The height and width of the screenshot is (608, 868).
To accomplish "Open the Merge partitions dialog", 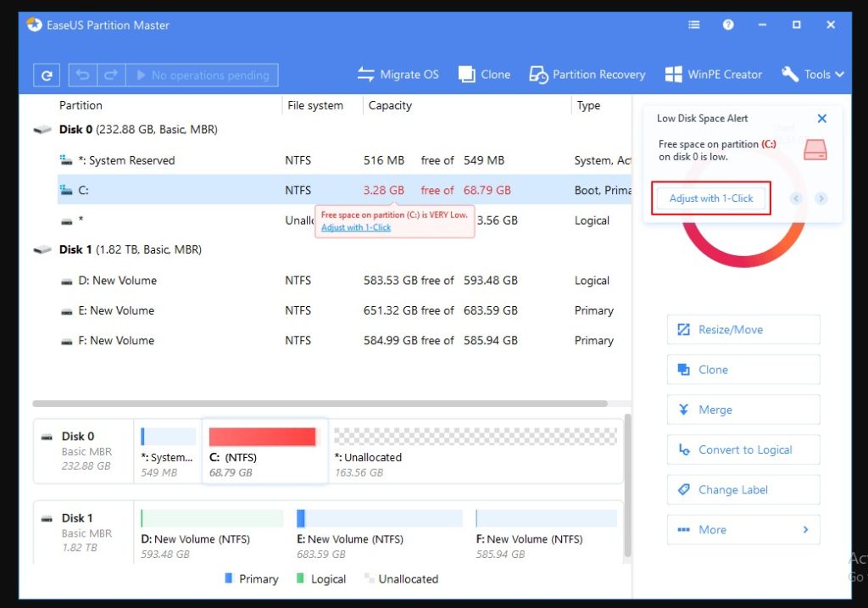I will point(743,410).
